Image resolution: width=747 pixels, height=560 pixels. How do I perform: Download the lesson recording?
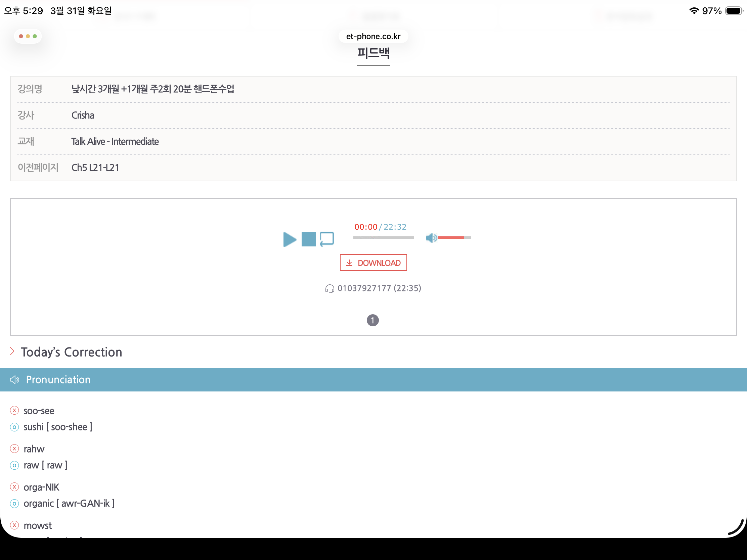click(x=373, y=263)
